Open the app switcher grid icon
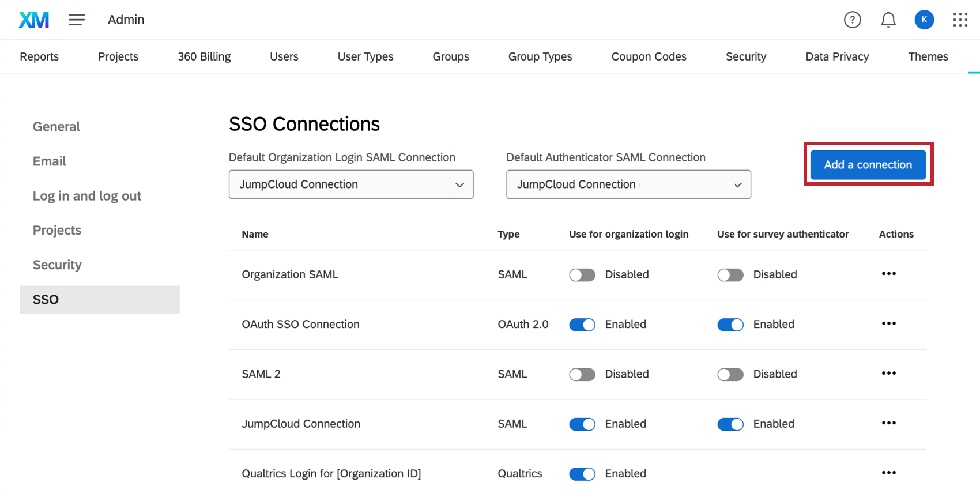This screenshot has height=490, width=980. tap(960, 20)
